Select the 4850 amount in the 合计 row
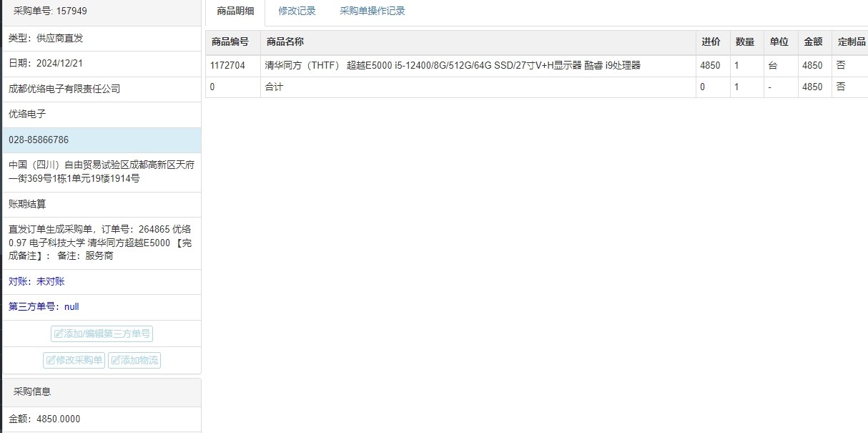Image resolution: width=868 pixels, height=433 pixels. (x=815, y=87)
